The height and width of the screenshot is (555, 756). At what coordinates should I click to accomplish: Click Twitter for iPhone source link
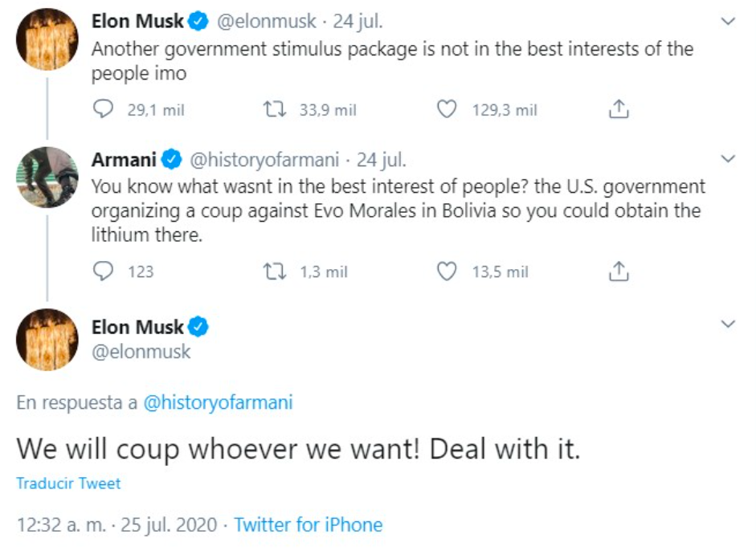308,524
